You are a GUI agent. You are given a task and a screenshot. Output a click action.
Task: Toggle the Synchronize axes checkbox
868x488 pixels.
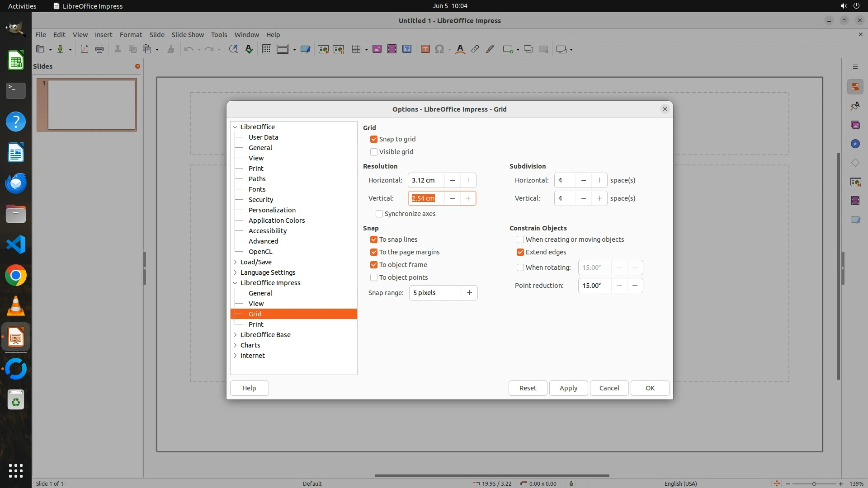click(x=379, y=214)
